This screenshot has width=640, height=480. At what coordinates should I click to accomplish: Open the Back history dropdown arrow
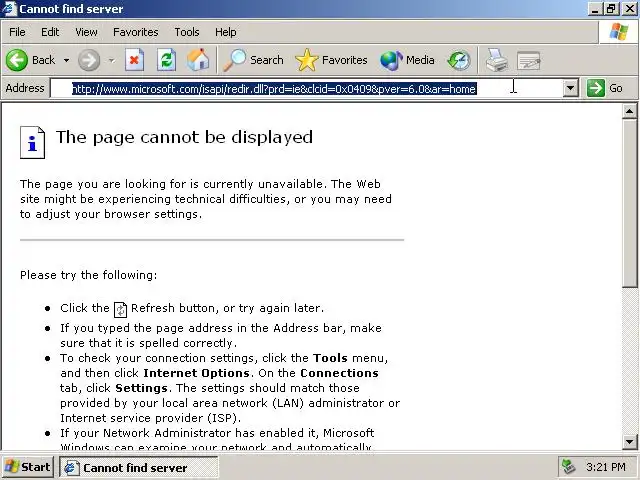point(66,60)
